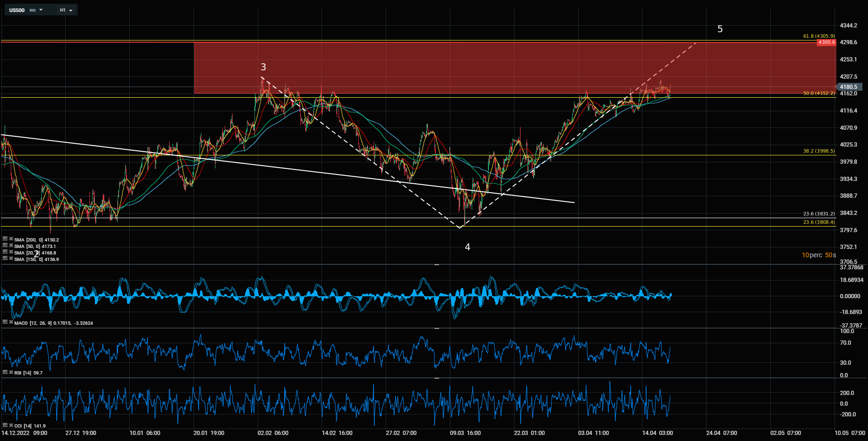The width and height of the screenshot is (868, 441).
Task: Select the wave 4 text annotation
Action: tap(467, 247)
